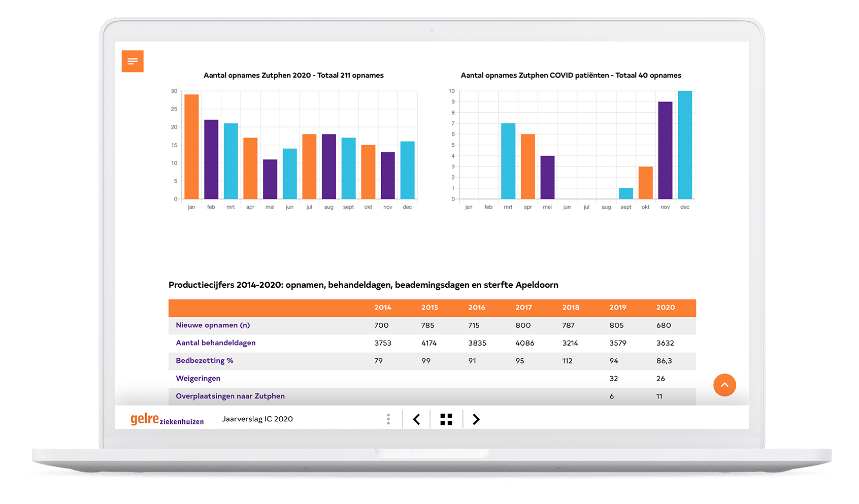
Task: Click the January bar in Zutphen 2020 chart
Action: pyautogui.click(x=191, y=147)
